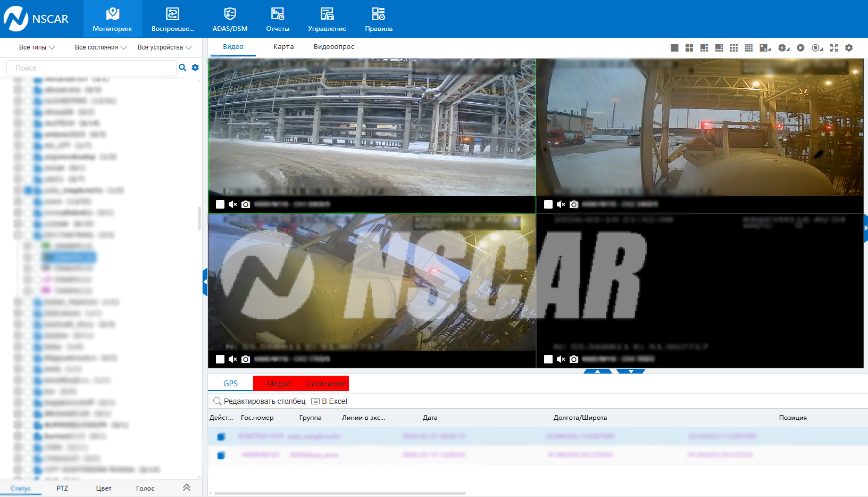Open the Все типы dropdown
The height and width of the screenshot is (497, 868).
(x=37, y=47)
